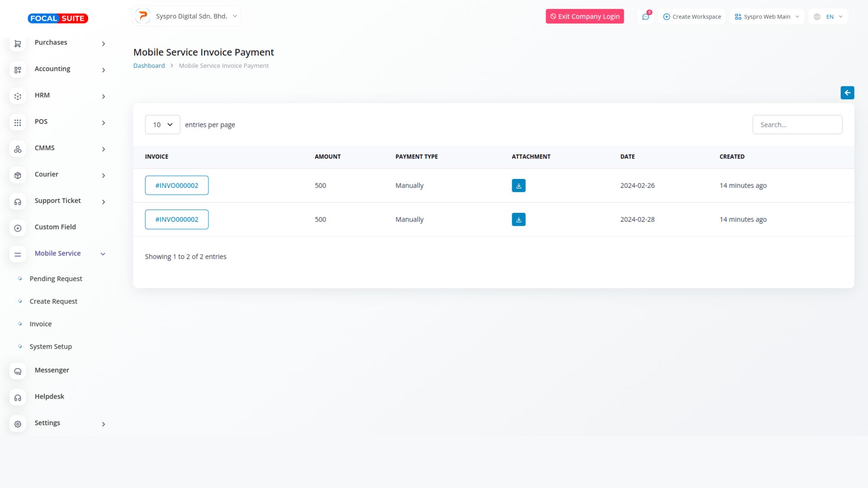Viewport: 868px width, 488px height.
Task: Click the Custom Field plus icon
Action: click(18, 228)
